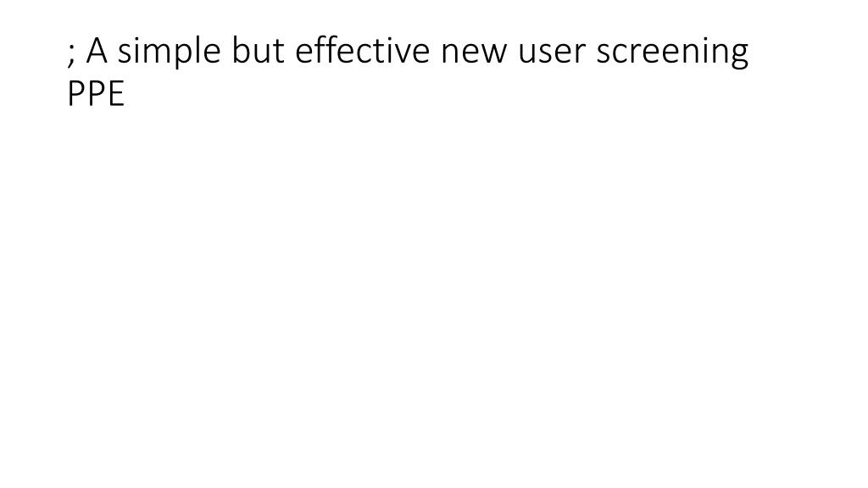Click the "PPE" text on second line
This screenshot has height=488, width=868.
pyautogui.click(x=96, y=93)
